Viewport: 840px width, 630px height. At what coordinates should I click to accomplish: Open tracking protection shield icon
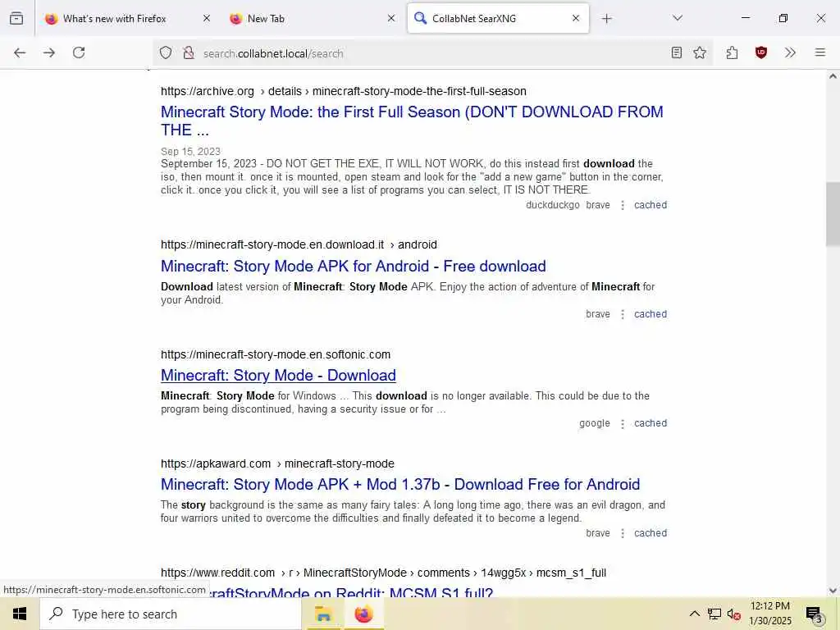pos(166,52)
